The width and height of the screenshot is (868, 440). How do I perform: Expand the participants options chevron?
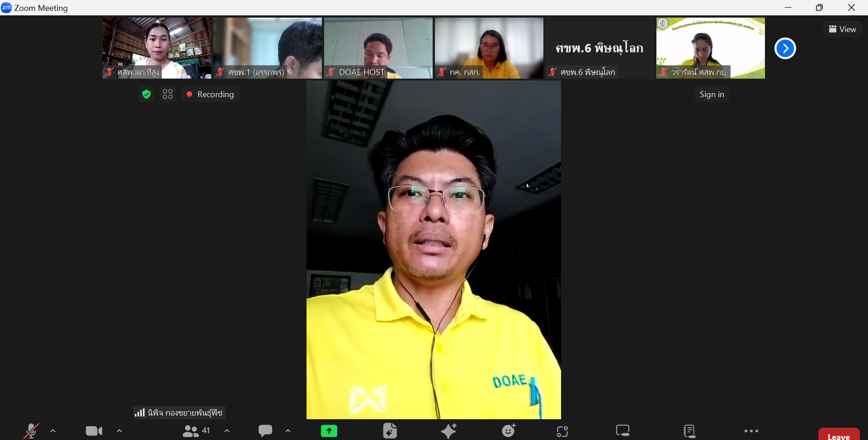click(227, 431)
